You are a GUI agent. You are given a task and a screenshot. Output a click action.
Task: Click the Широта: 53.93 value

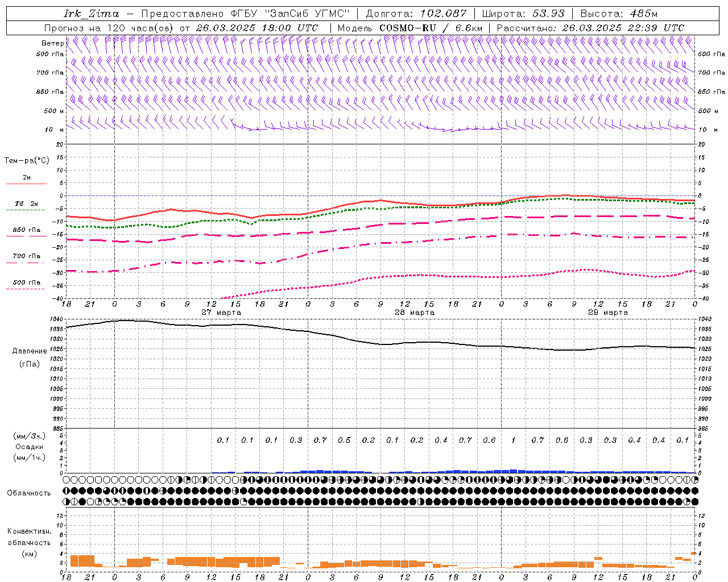[524, 14]
